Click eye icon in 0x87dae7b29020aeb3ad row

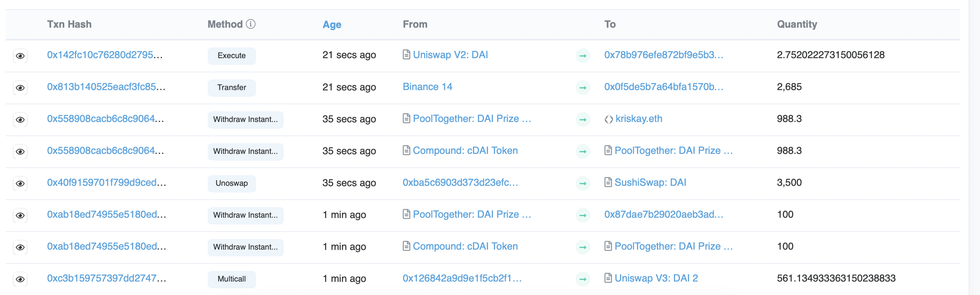click(x=20, y=215)
